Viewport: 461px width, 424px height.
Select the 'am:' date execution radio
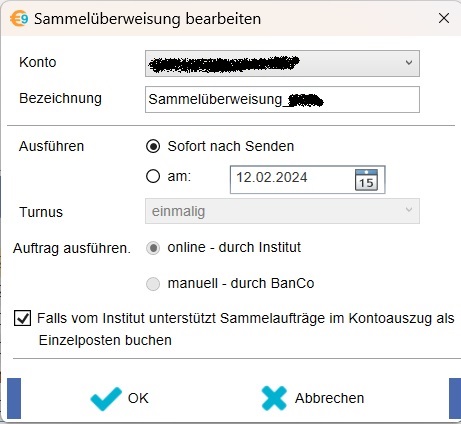pyautogui.click(x=153, y=176)
